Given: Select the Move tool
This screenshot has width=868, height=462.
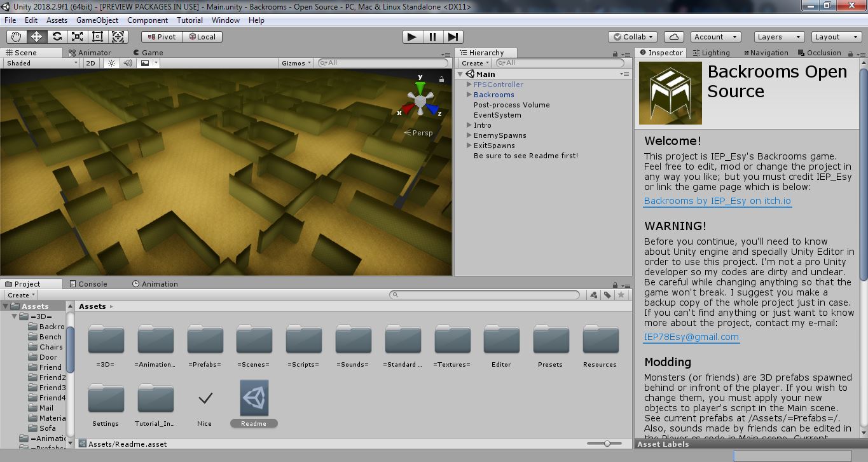Looking at the screenshot, I should coord(36,37).
